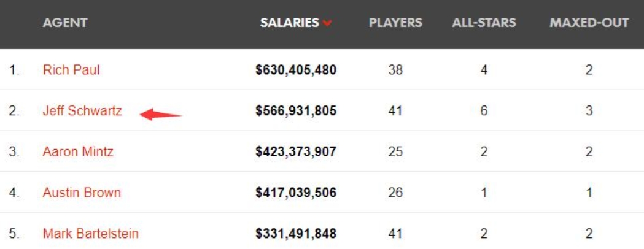Sort table by Agent column header
The height and width of the screenshot is (249, 644).
click(x=65, y=23)
